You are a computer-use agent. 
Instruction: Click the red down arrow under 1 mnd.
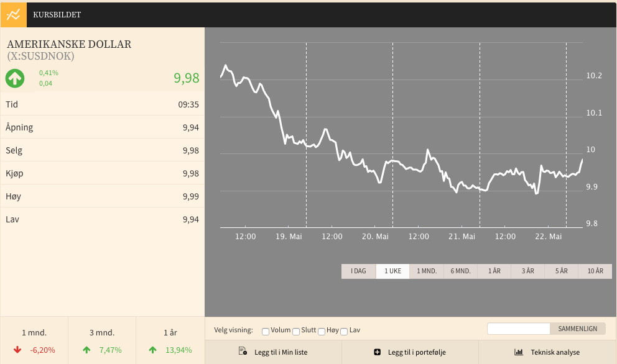coord(17,350)
